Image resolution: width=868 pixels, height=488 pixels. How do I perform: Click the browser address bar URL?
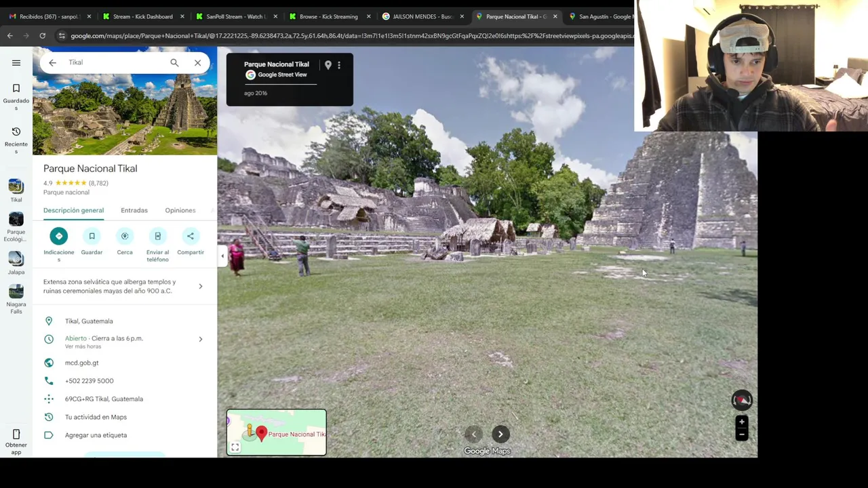tap(351, 36)
